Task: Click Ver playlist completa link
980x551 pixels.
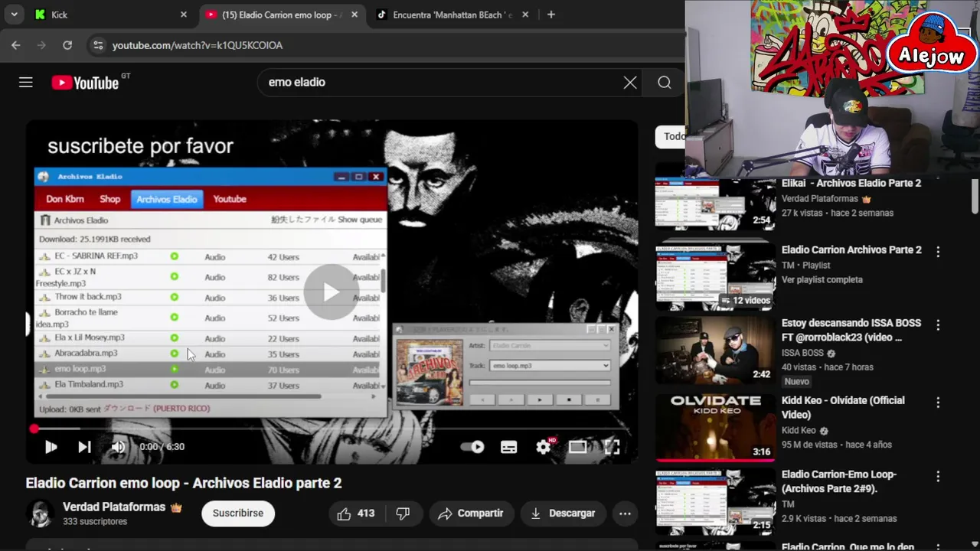Action: point(822,280)
